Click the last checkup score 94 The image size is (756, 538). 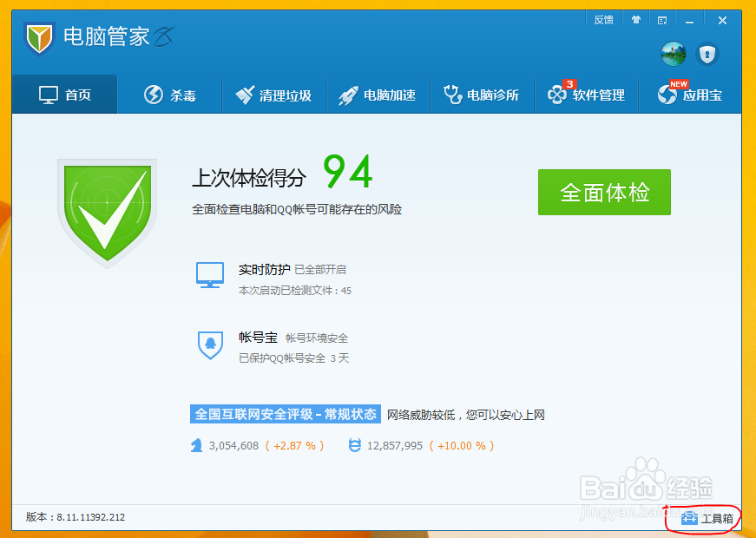[x=348, y=171]
